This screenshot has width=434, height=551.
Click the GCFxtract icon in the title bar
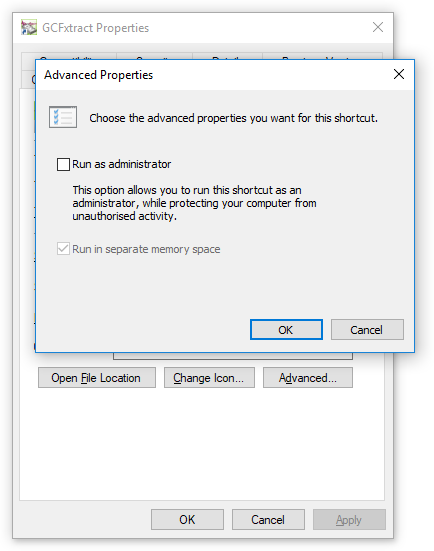[29, 28]
